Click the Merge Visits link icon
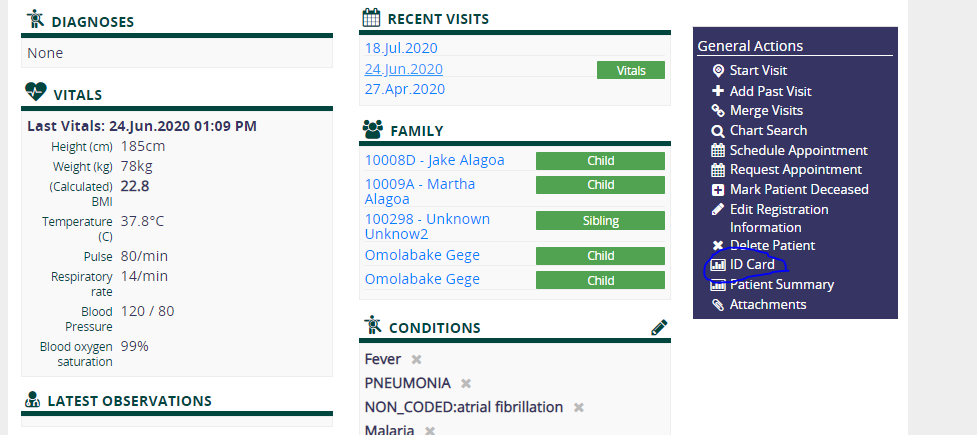This screenshot has height=435, width=977. coord(718,111)
